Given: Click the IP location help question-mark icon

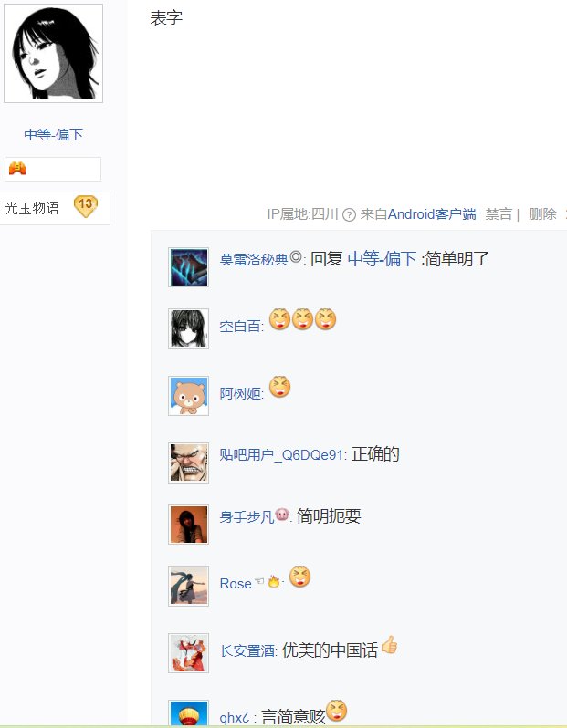Looking at the screenshot, I should coord(349,215).
